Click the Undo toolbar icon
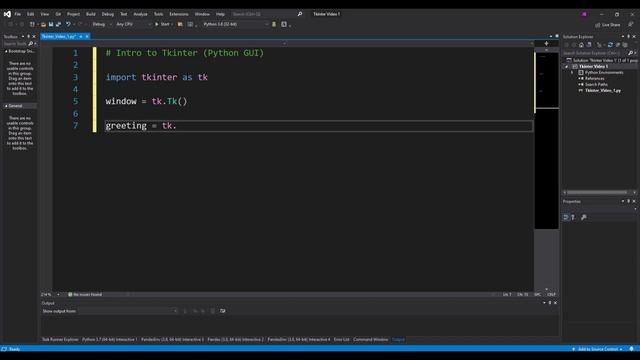 pyautogui.click(x=68, y=24)
